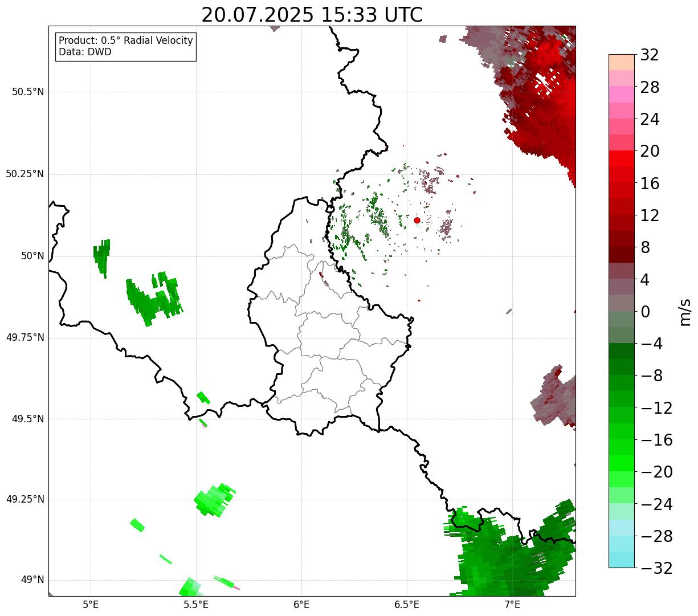The image size is (698, 616).
Task: Click the colorbar tick label 28
Action: pos(650,87)
